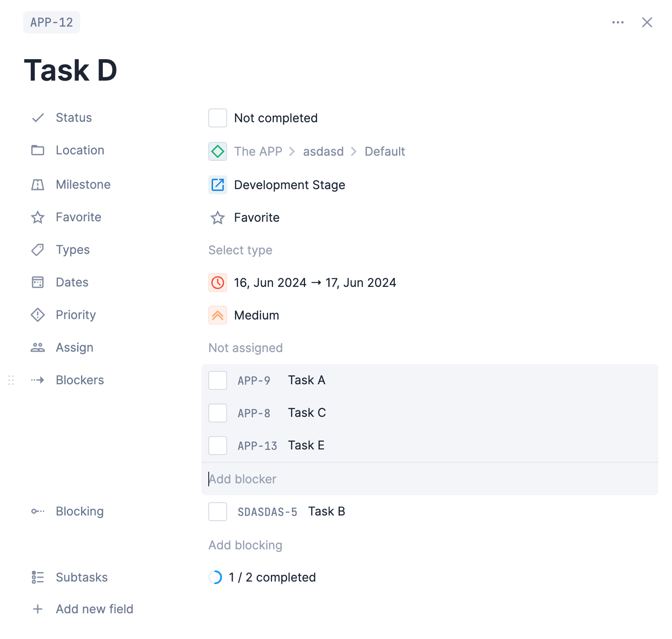Click the APP-8 task ID
This screenshot has width=672, height=639.
pos(254,413)
